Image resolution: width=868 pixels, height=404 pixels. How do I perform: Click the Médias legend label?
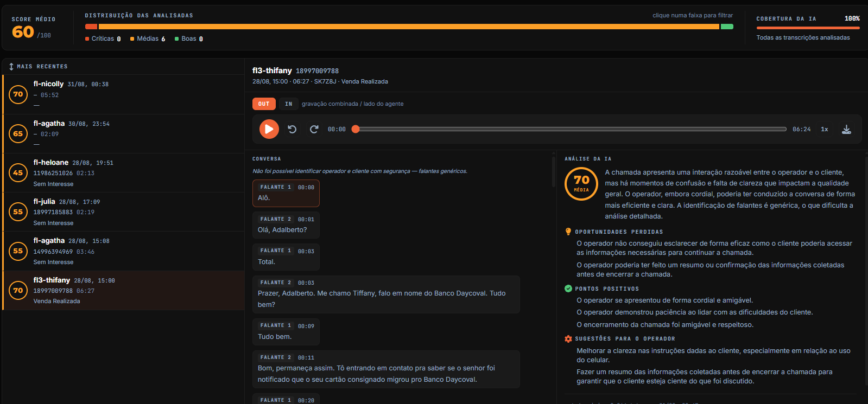click(148, 39)
